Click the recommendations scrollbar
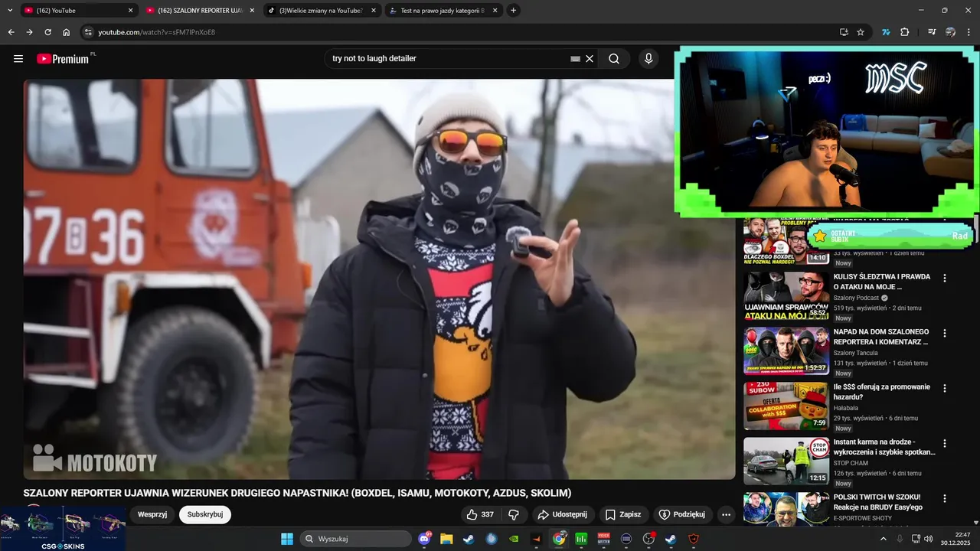The height and width of the screenshot is (551, 980). [x=975, y=230]
